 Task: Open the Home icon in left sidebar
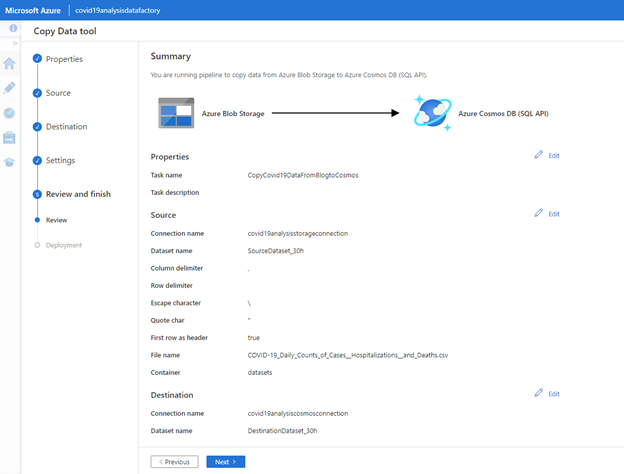(x=9, y=64)
